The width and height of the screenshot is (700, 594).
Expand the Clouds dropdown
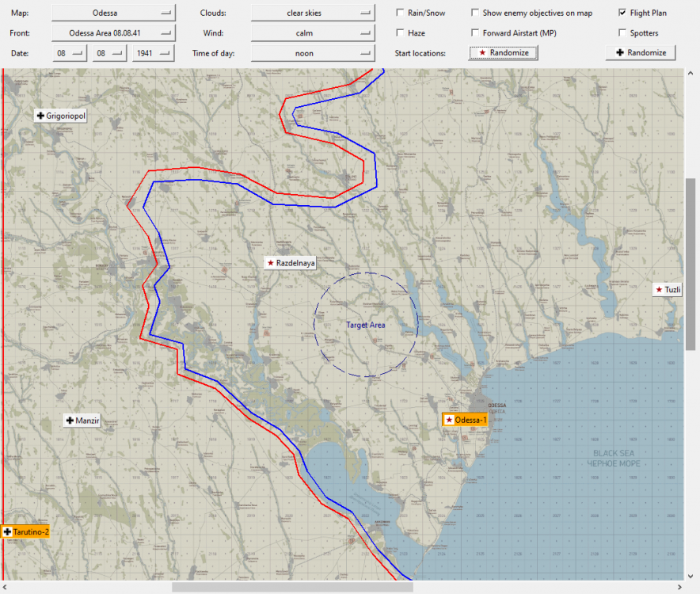click(313, 13)
